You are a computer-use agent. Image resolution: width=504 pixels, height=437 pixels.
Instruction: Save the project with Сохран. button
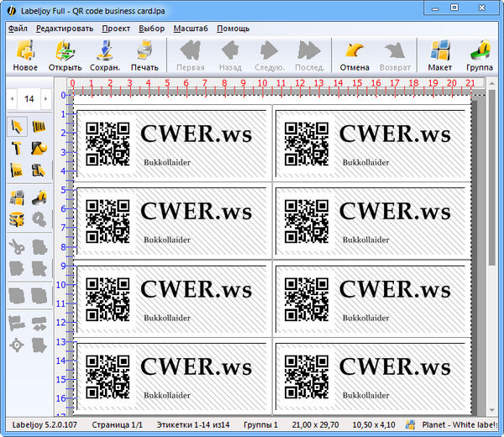point(105,55)
